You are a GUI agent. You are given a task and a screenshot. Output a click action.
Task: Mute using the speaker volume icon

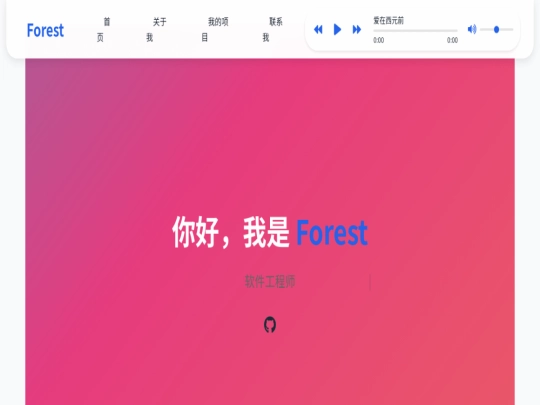pos(472,29)
